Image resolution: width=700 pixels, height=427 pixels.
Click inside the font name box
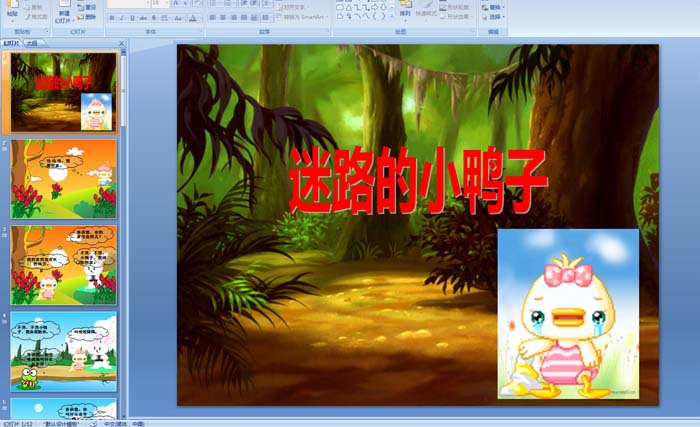click(x=128, y=4)
